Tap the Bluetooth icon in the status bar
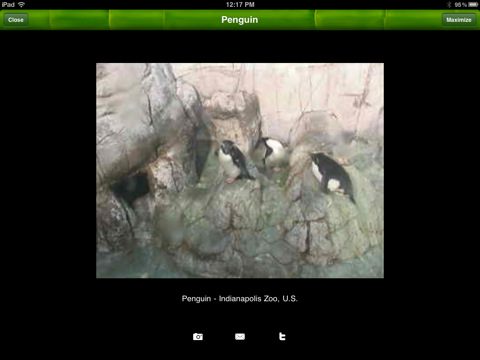This screenshot has height=360, width=480. (x=449, y=5)
